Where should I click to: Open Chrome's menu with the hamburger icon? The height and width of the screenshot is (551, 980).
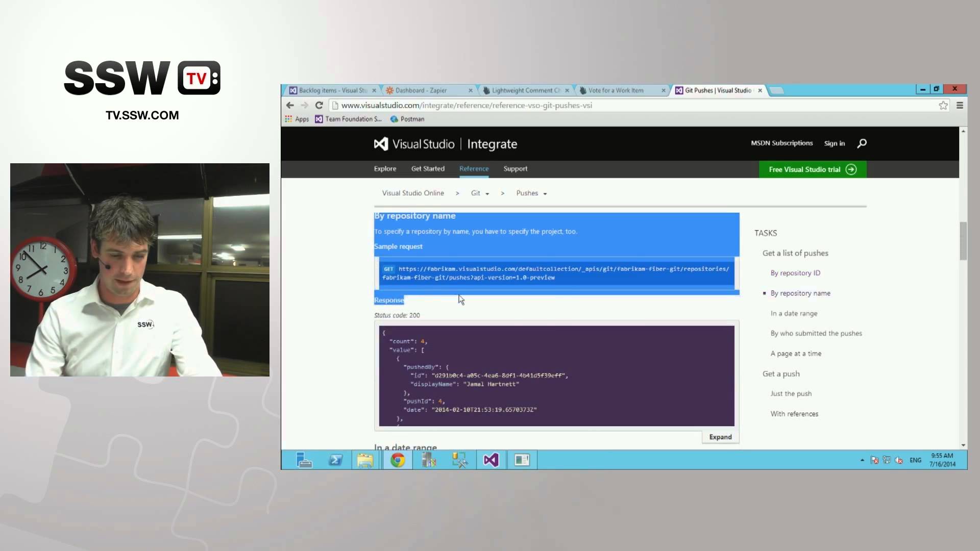pos(960,106)
